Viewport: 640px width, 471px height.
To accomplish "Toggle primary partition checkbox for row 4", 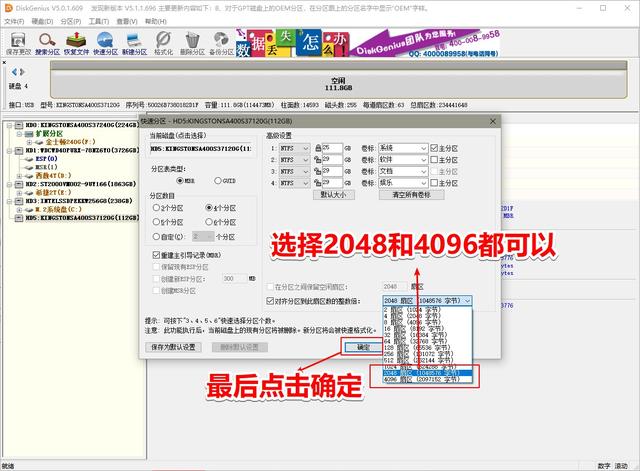I will 434,183.
